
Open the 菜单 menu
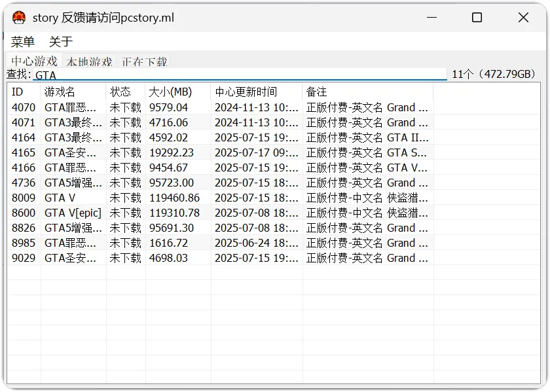click(x=23, y=42)
